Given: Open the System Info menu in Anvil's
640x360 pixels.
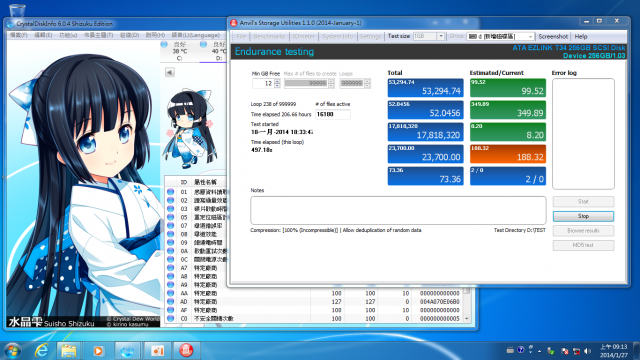Looking at the screenshot, I should click(x=338, y=36).
